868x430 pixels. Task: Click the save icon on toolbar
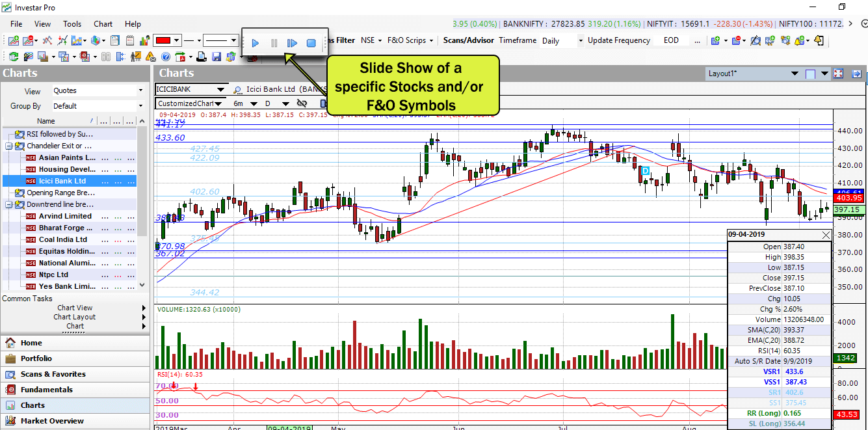[x=217, y=57]
